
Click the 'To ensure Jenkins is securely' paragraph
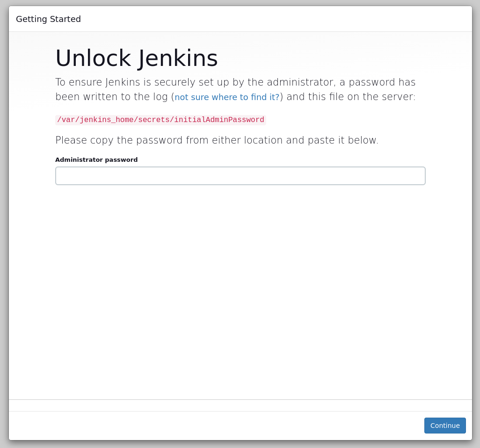[x=235, y=82]
